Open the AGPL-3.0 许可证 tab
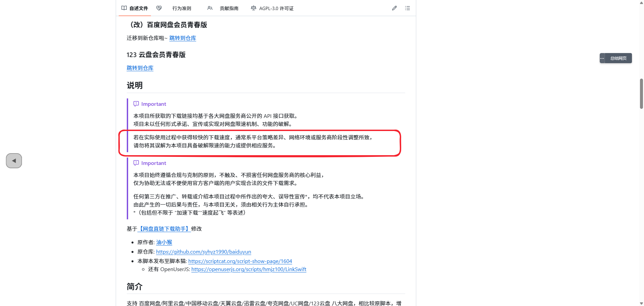The width and height of the screenshot is (644, 306). 276,8
